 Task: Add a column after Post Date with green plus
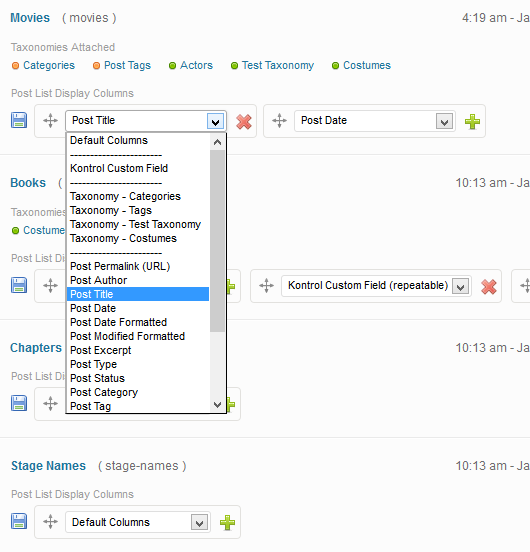pos(472,122)
